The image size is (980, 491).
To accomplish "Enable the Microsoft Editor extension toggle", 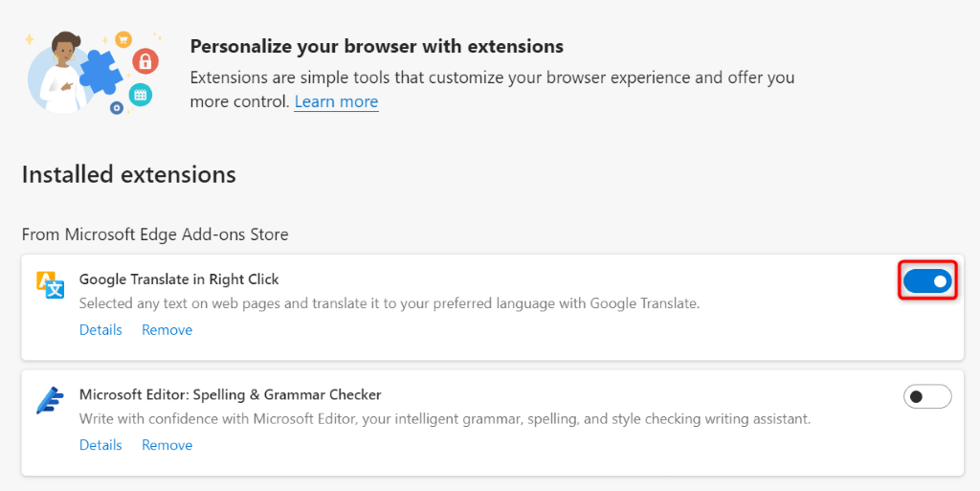I will point(927,396).
